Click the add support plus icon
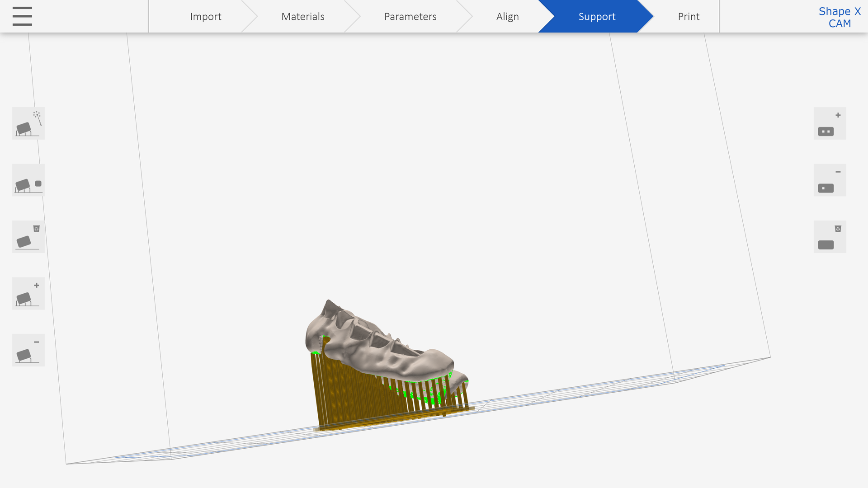The width and height of the screenshot is (868, 488). pyautogui.click(x=28, y=294)
